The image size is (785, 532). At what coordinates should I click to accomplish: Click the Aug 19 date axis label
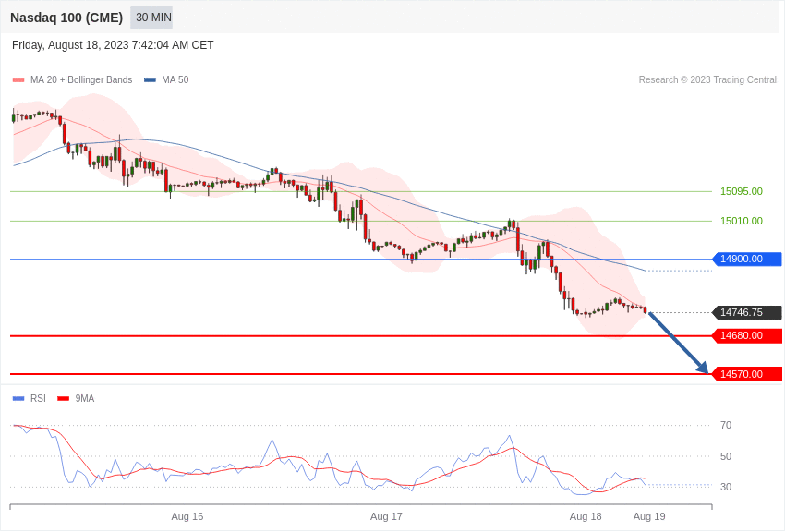pyautogui.click(x=649, y=516)
